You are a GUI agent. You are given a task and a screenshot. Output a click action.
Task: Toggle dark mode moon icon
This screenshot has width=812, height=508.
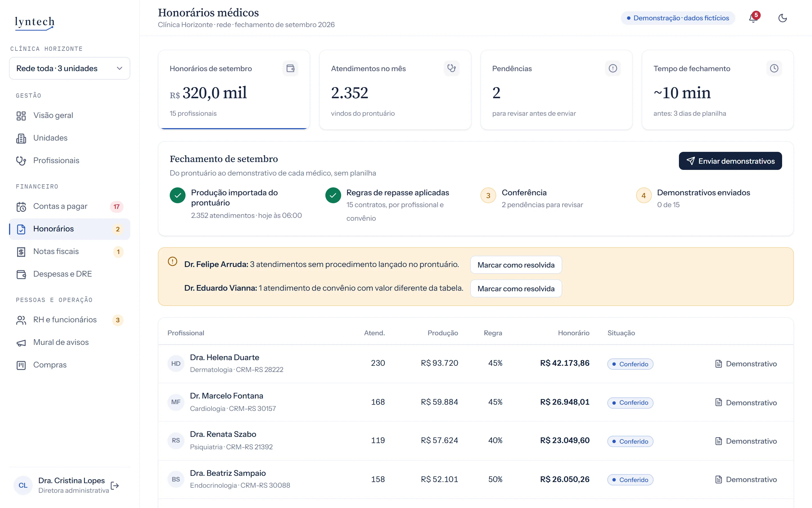pyautogui.click(x=782, y=18)
